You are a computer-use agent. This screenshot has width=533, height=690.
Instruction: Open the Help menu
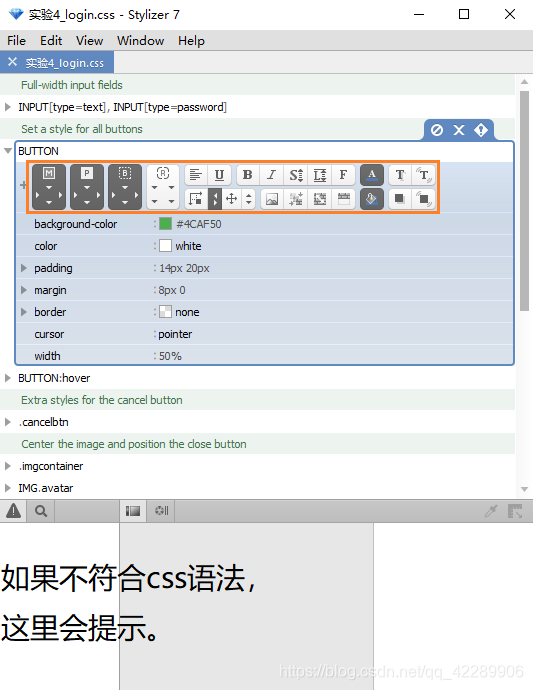point(191,40)
